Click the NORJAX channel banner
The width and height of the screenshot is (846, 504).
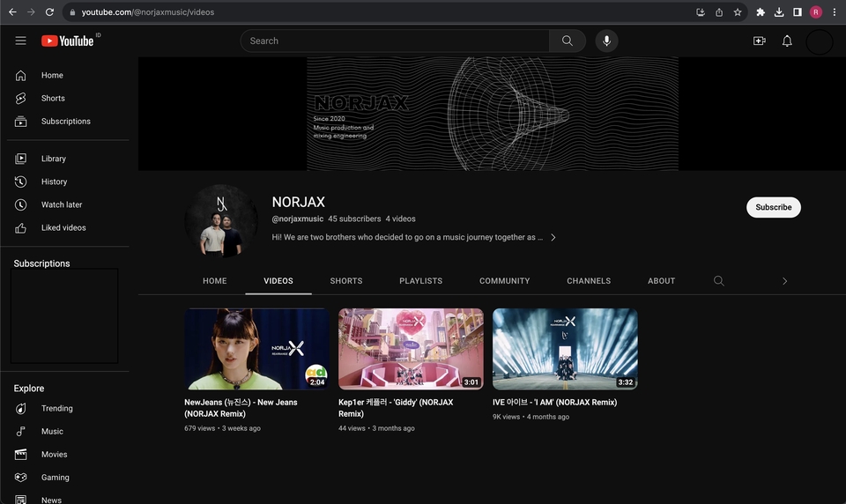click(x=492, y=114)
